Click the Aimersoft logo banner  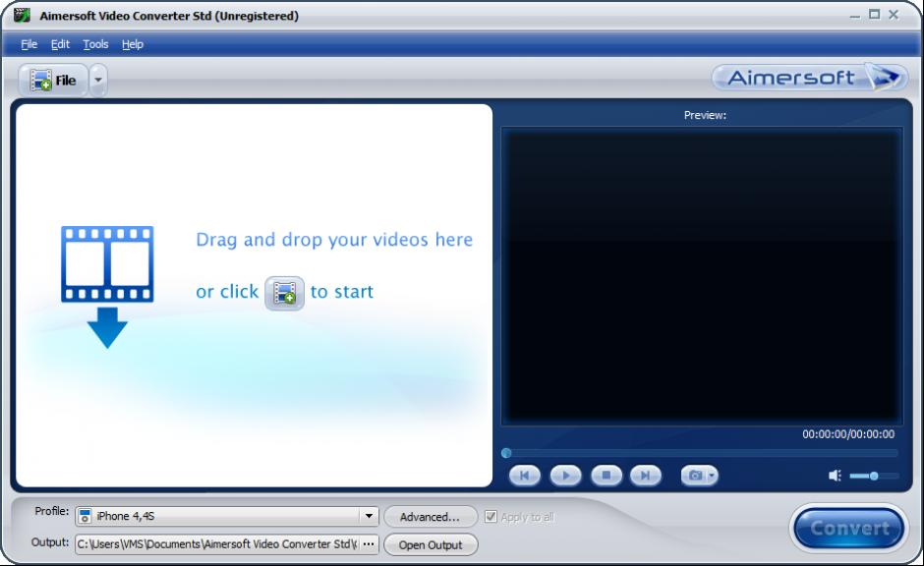tap(810, 78)
